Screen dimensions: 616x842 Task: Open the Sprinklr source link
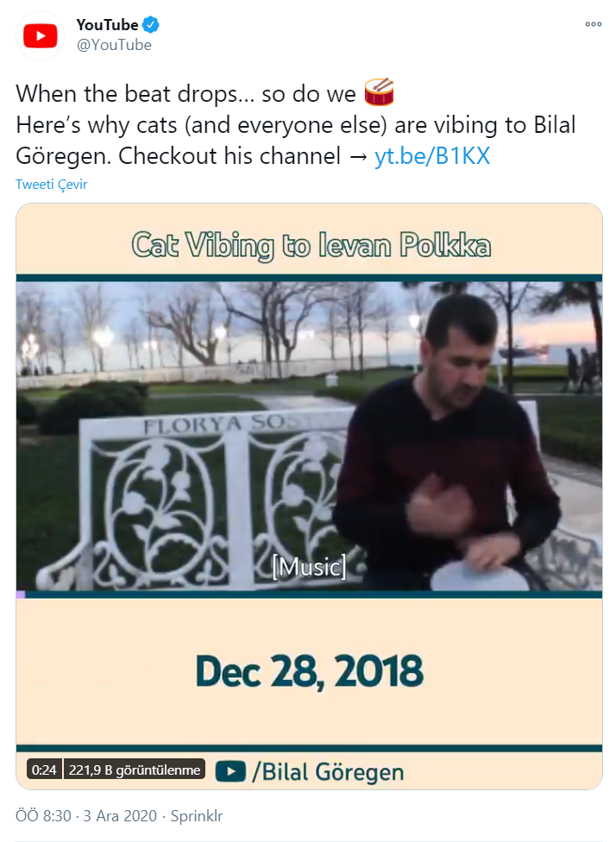pyautogui.click(x=197, y=816)
